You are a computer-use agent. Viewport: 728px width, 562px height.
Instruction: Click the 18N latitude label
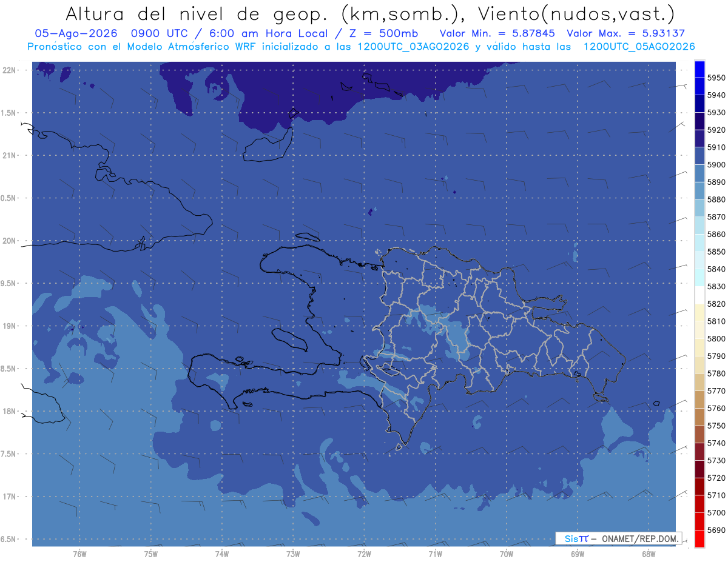click(x=9, y=412)
